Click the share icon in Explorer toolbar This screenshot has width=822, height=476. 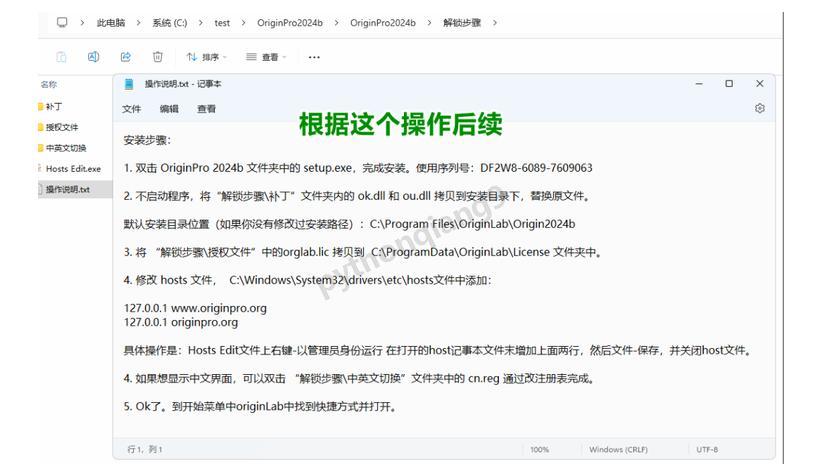coord(126,57)
